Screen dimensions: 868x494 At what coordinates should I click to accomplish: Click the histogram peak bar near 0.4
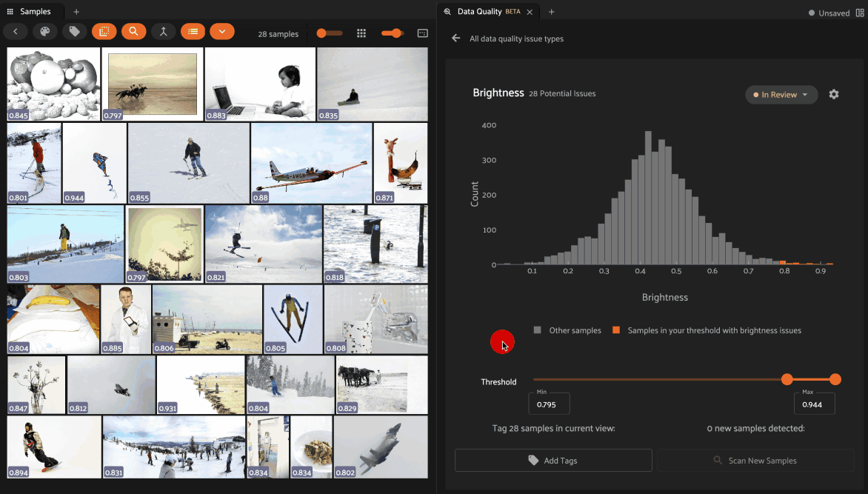pyautogui.click(x=648, y=198)
